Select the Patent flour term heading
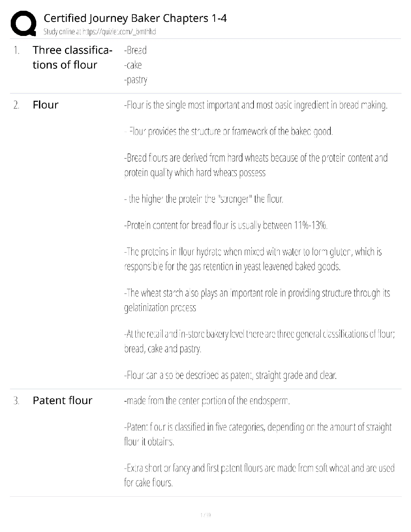Screen dimensions: 411x532 click(x=62, y=400)
